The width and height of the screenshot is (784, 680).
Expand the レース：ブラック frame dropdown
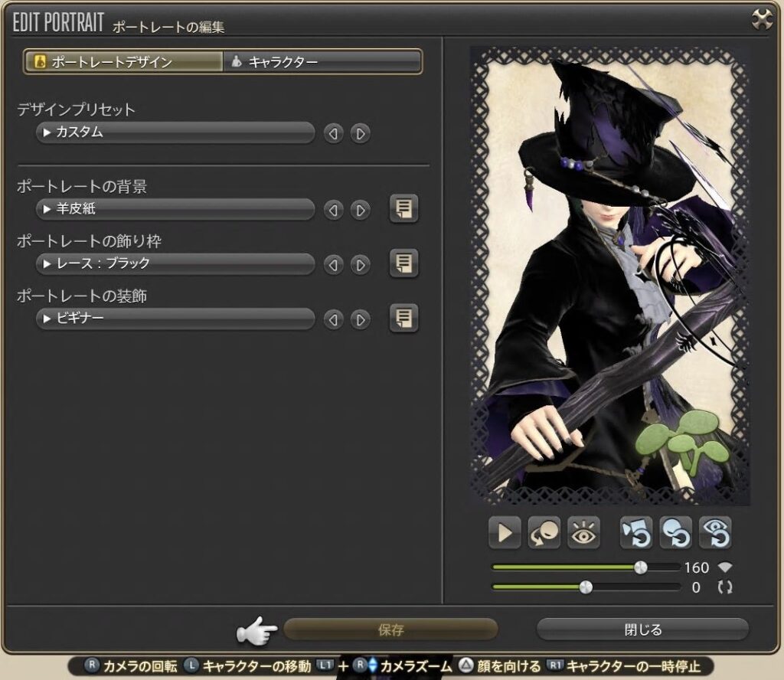[x=175, y=264]
